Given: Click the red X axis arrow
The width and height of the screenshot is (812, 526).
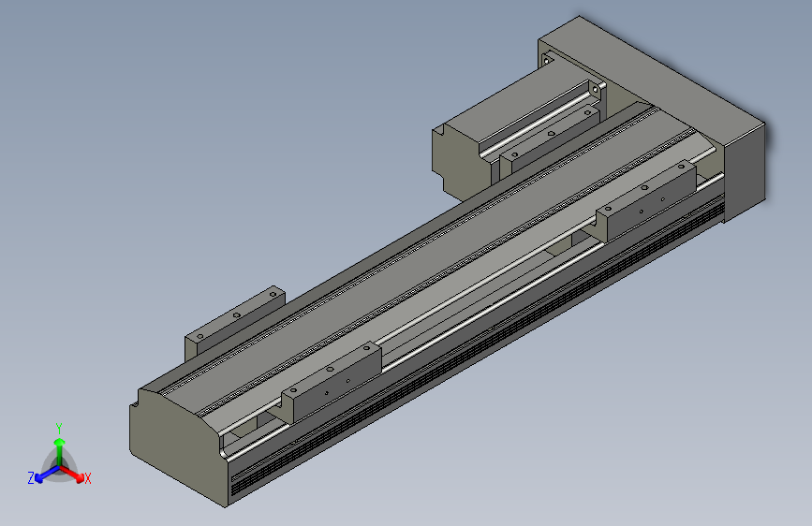Looking at the screenshot, I should [x=73, y=474].
